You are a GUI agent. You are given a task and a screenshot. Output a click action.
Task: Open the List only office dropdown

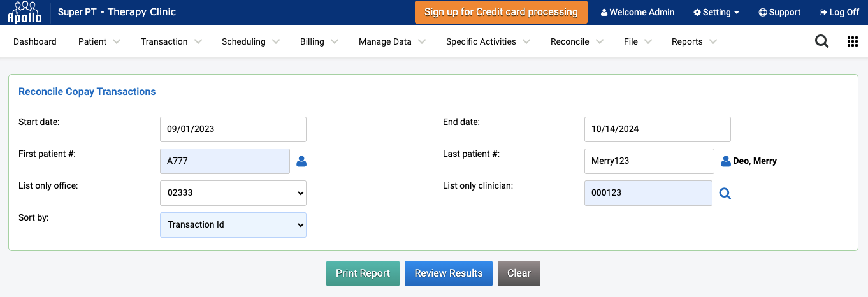tap(233, 193)
